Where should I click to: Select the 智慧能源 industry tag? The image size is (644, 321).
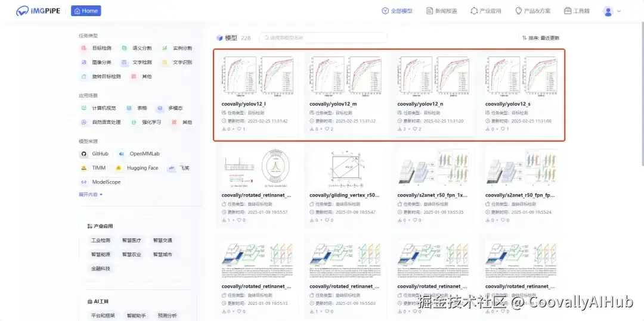tap(101, 254)
